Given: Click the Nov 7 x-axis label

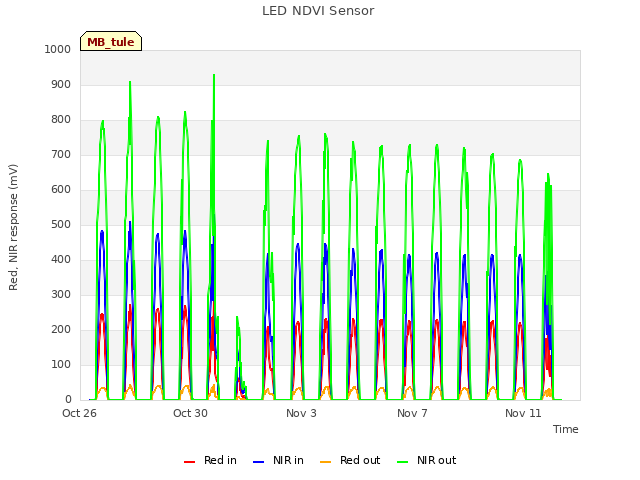Looking at the screenshot, I should click(x=412, y=413).
